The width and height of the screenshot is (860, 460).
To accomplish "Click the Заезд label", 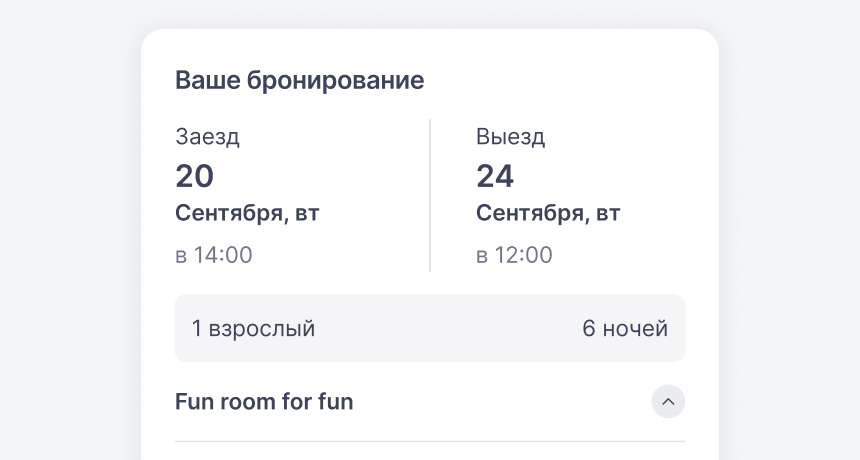I will click(x=207, y=137).
